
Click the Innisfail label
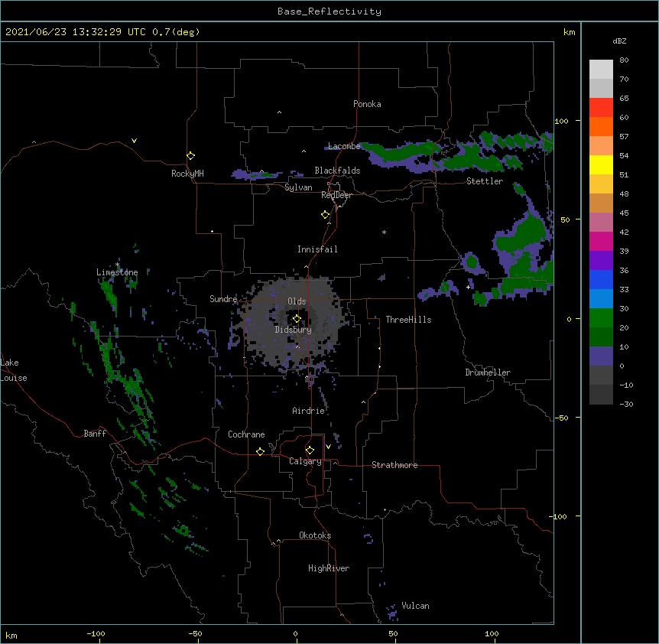[x=317, y=249]
